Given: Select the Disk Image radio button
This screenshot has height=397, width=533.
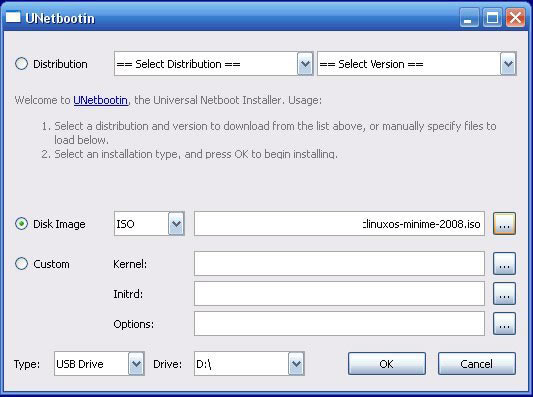Looking at the screenshot, I should (x=21, y=224).
